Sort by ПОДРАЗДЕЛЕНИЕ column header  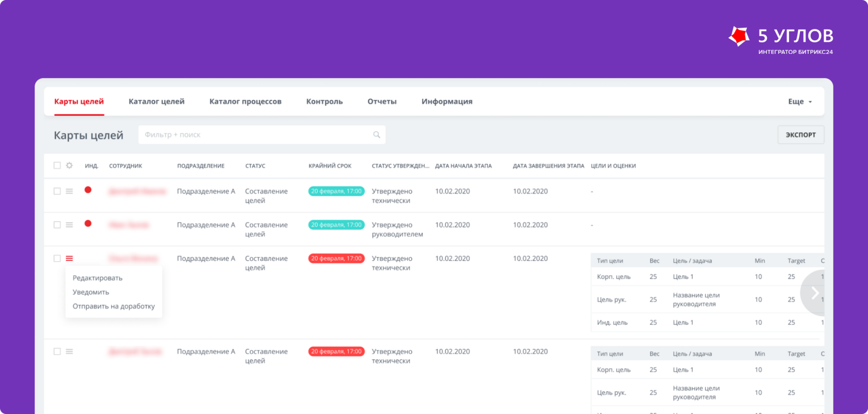201,166
